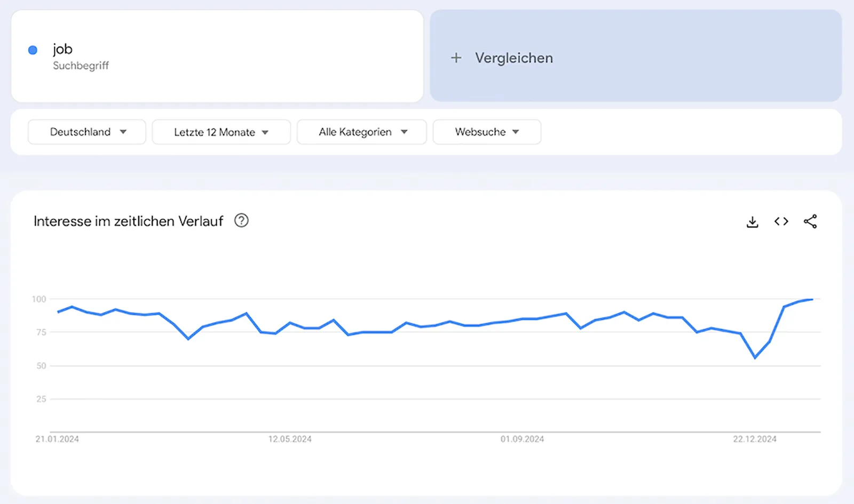Click the 22.12.2024 date label on axis

(755, 439)
